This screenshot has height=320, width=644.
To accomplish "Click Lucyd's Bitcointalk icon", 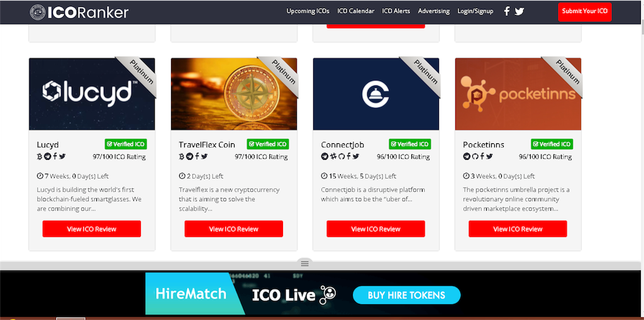I will coord(40,157).
